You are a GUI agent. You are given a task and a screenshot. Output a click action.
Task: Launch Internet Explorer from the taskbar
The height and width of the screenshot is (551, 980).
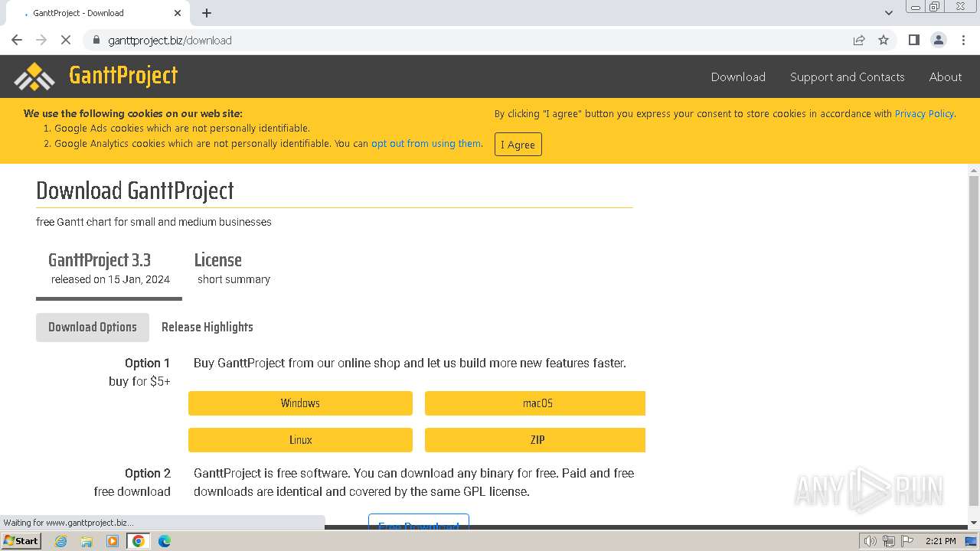61,541
